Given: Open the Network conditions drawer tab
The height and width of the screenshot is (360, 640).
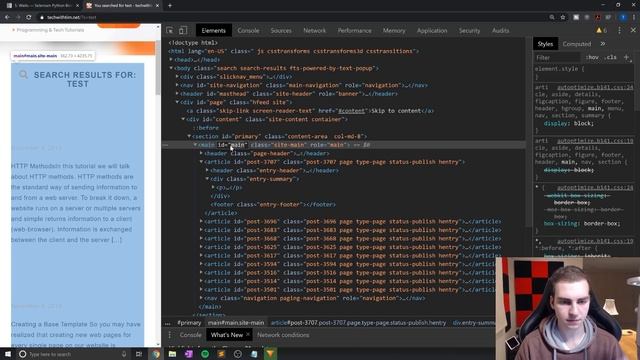Looking at the screenshot, I should click(x=283, y=335).
